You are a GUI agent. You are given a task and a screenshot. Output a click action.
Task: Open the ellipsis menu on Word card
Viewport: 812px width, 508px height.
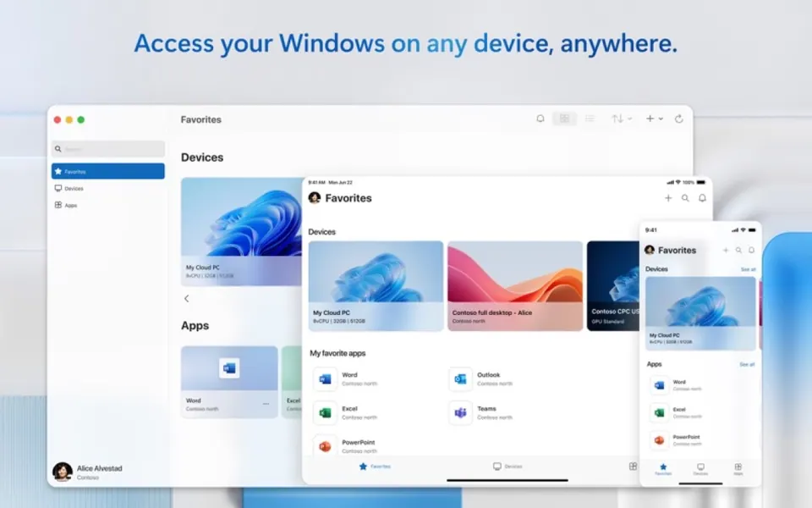pyautogui.click(x=266, y=403)
